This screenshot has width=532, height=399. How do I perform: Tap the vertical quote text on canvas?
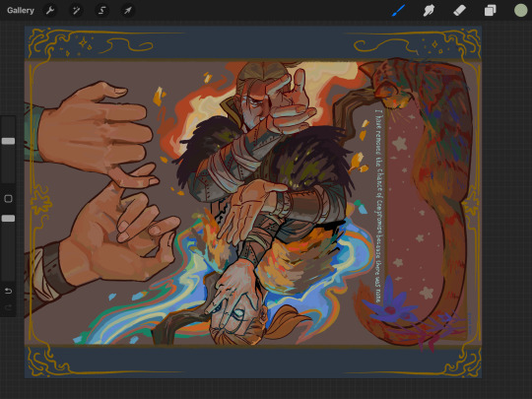coord(379,207)
